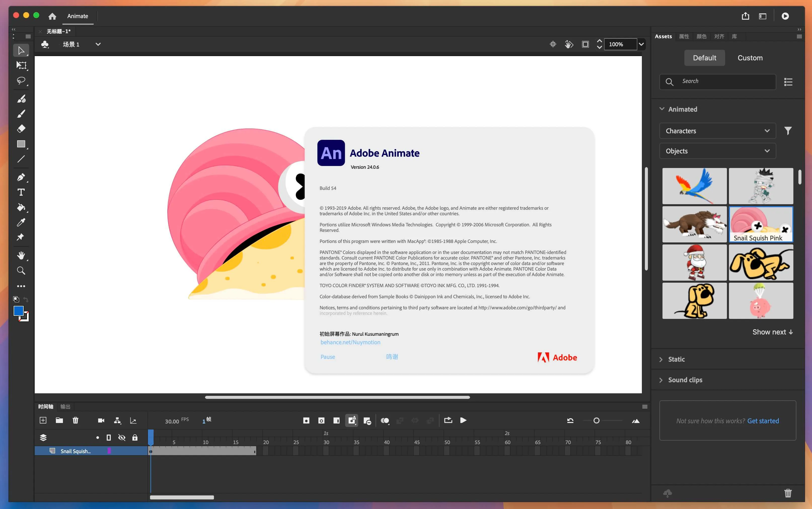Switch to the 属性 panel tab
The height and width of the screenshot is (509, 812).
684,36
